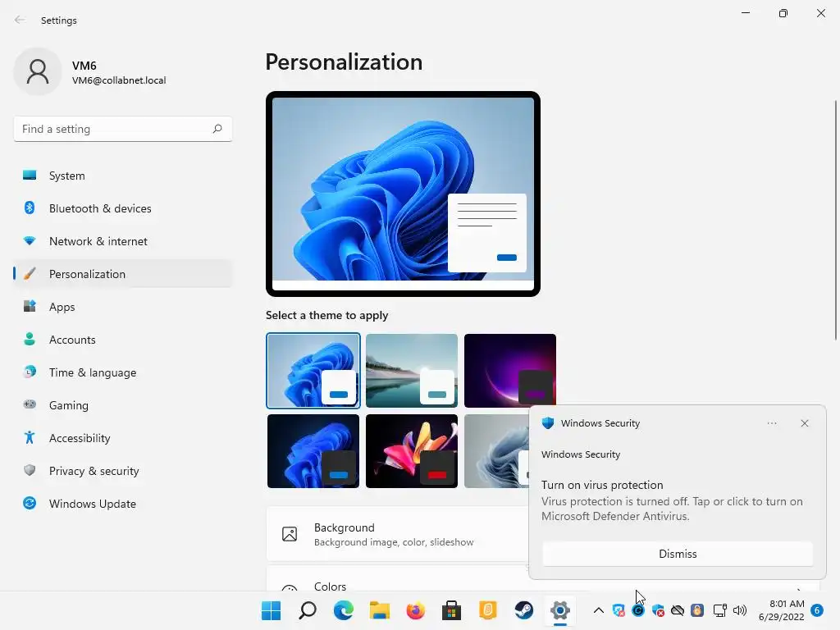Open the Apps settings page
Viewport: 840px width, 630px height.
click(123, 307)
